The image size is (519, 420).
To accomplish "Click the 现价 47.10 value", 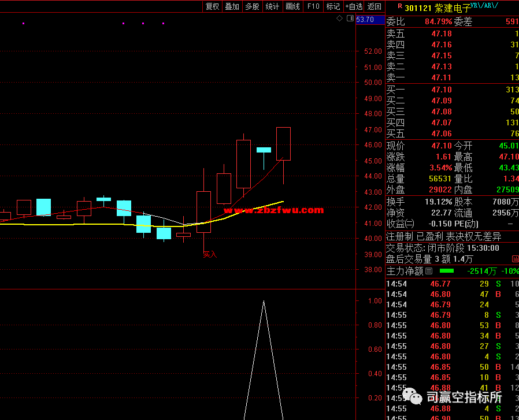I will [x=442, y=146].
